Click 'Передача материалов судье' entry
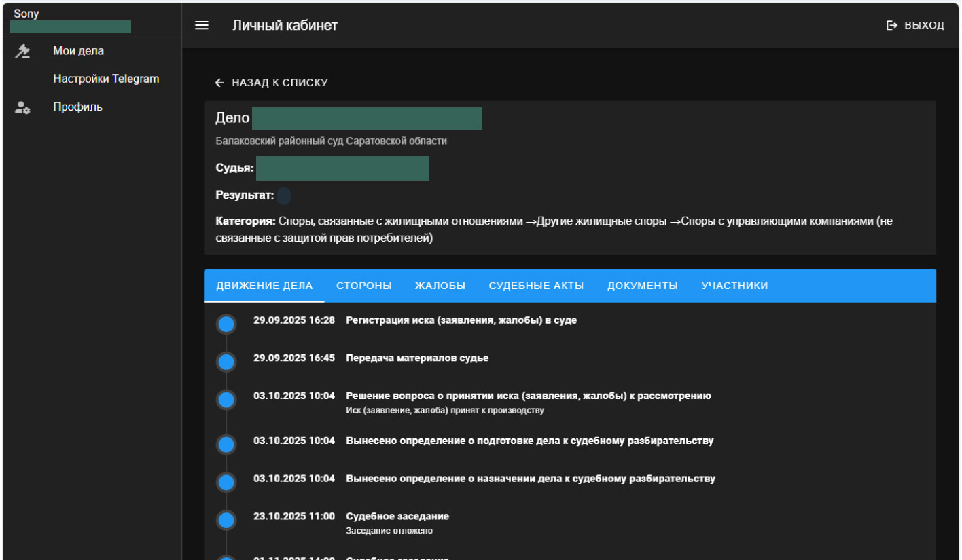Screen dimensions: 962x560 pos(417,358)
